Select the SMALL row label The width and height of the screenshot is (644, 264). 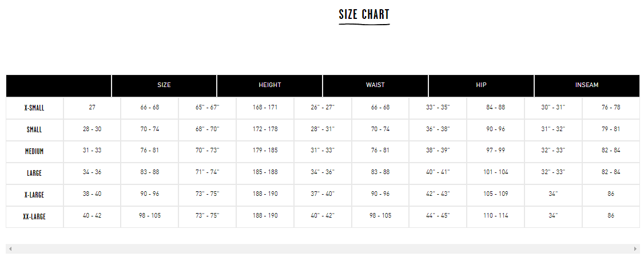point(34,129)
